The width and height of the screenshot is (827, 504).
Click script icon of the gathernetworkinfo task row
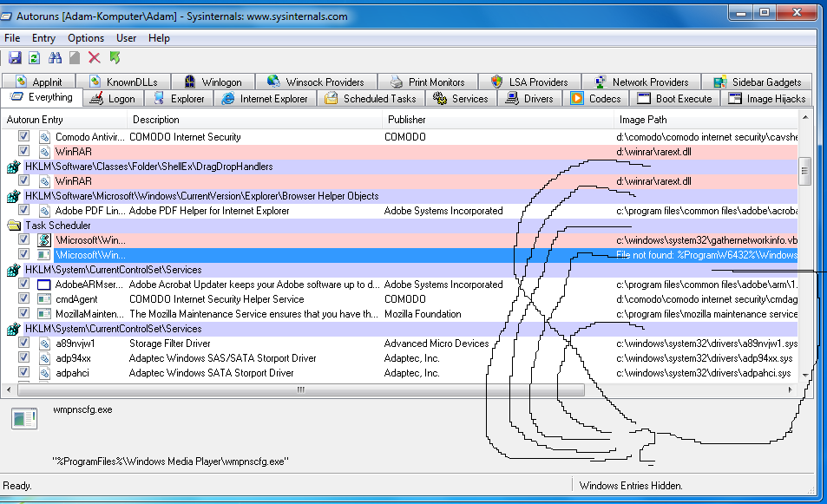(x=44, y=240)
